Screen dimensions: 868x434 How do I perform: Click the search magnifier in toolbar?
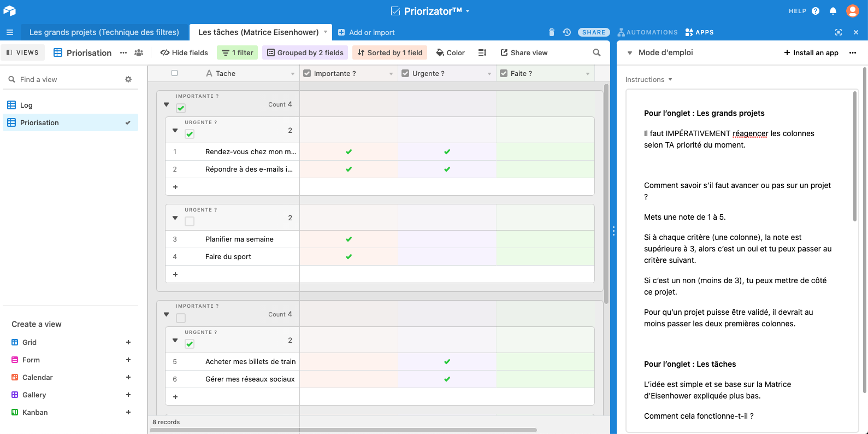click(x=597, y=52)
